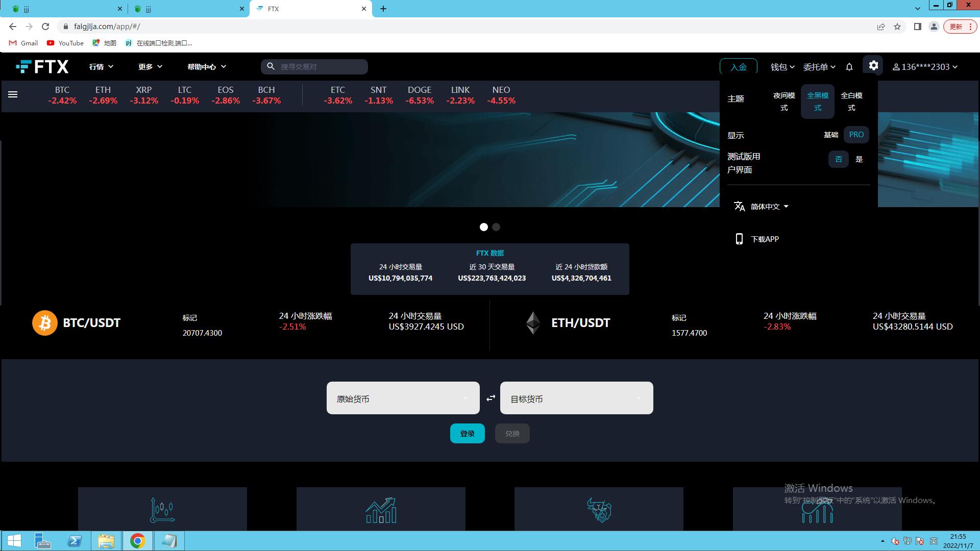Image resolution: width=980 pixels, height=551 pixels.
Task: Select the FTX browser tab
Action: coord(310,9)
